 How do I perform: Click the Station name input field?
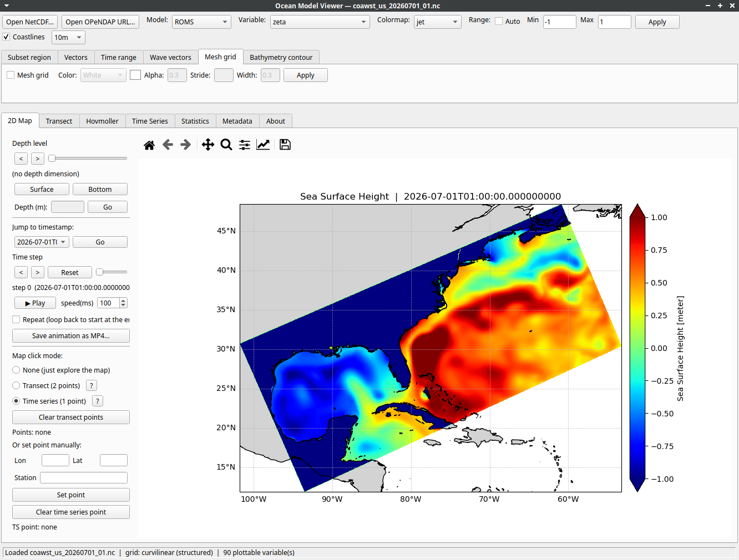click(84, 477)
